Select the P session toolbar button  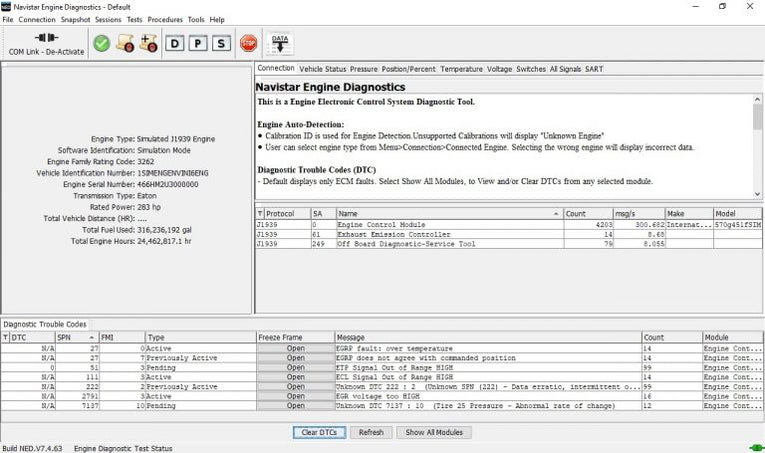click(x=198, y=44)
